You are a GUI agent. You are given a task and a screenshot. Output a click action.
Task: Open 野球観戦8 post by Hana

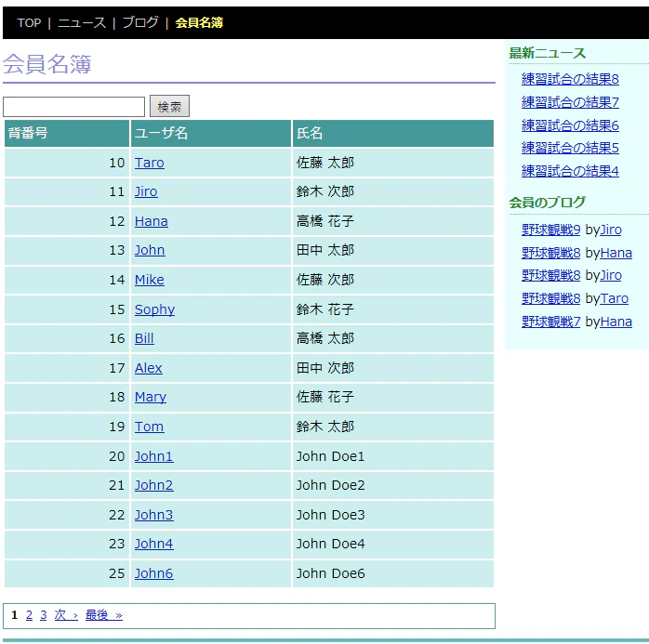550,253
